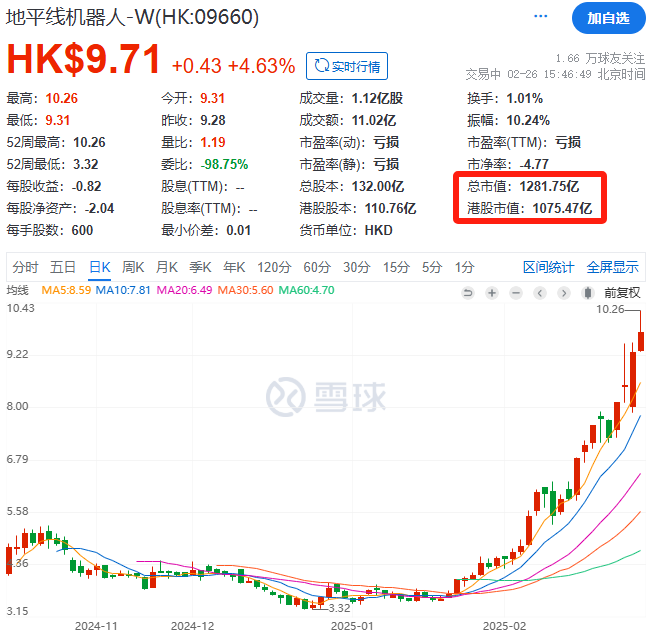The image size is (652, 634).
Task: Click the MA10:7.81 indicator label
Action: pos(123,290)
